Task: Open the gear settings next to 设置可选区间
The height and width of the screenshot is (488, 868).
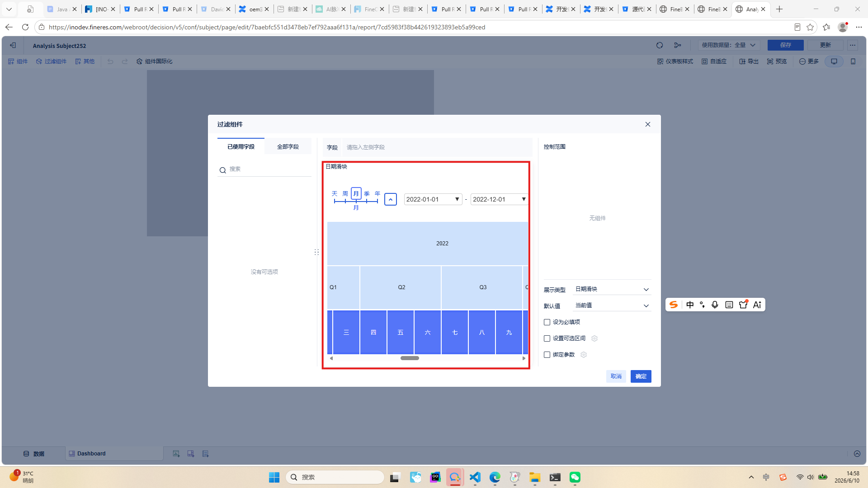Action: coord(594,338)
